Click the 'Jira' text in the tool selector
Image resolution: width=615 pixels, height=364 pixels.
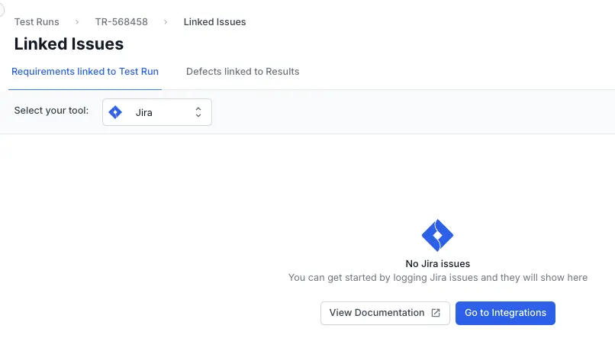point(143,113)
